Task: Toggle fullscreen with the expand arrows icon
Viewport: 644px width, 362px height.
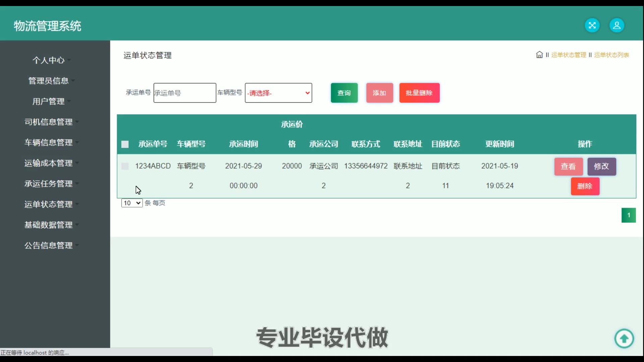Action: (592, 25)
